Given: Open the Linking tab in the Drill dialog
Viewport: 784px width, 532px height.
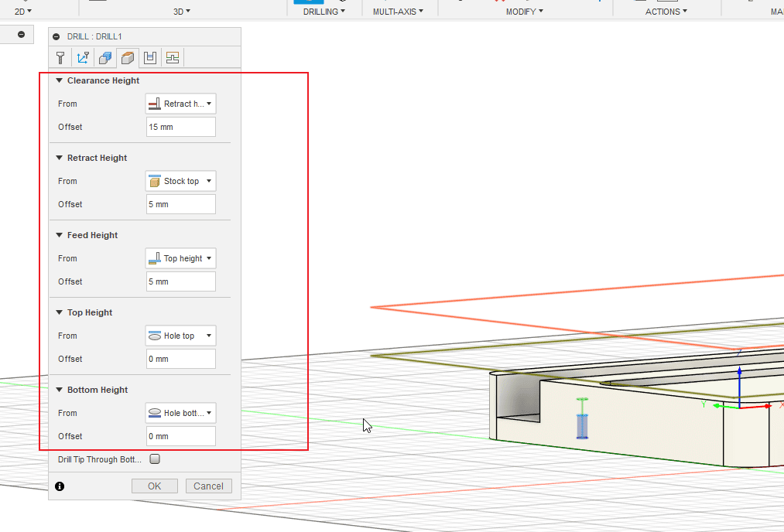Looking at the screenshot, I should (173, 58).
